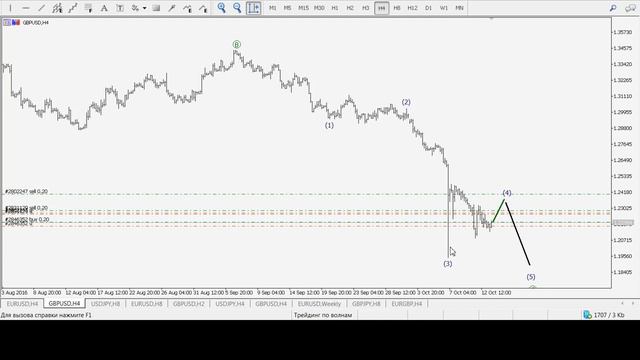This screenshot has width=640, height=360.
Task: Switch chart to H8 timeframe
Action: pos(397,8)
